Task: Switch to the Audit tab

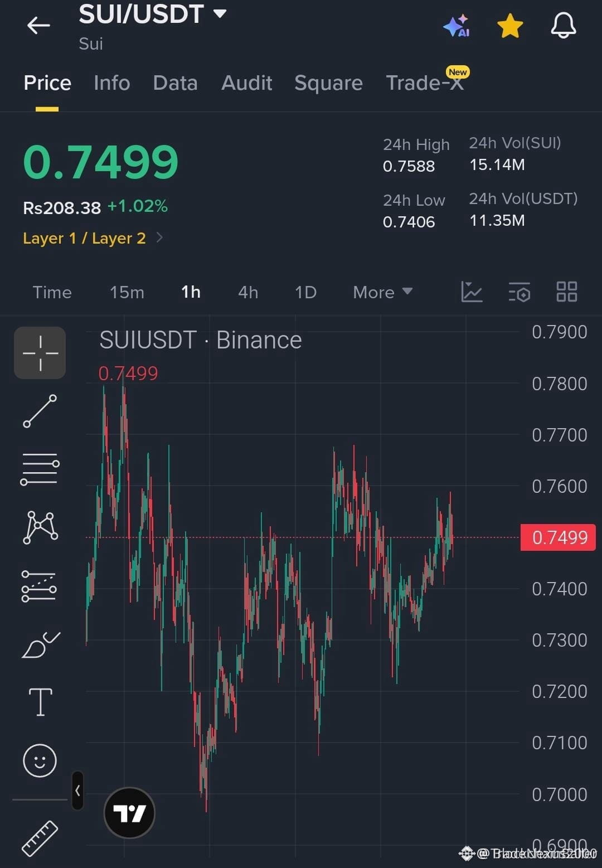Action: tap(246, 83)
